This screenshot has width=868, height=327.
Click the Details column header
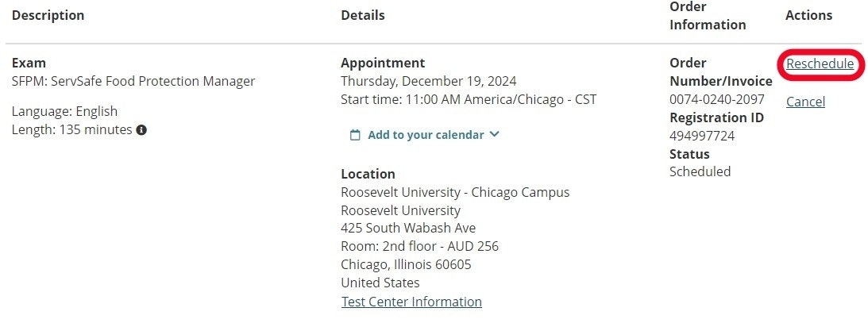pyautogui.click(x=363, y=15)
